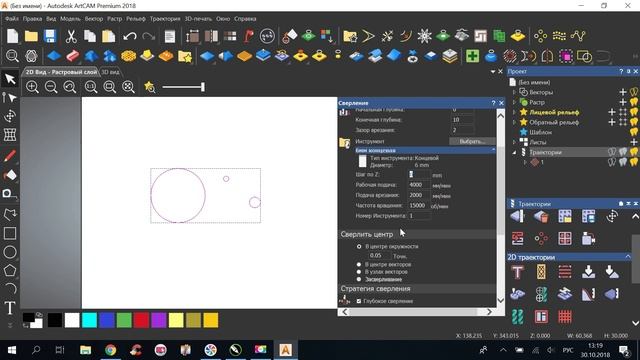Toggle visibility bulb for Шаблон
This screenshot has height=360, width=640.
coord(634,132)
